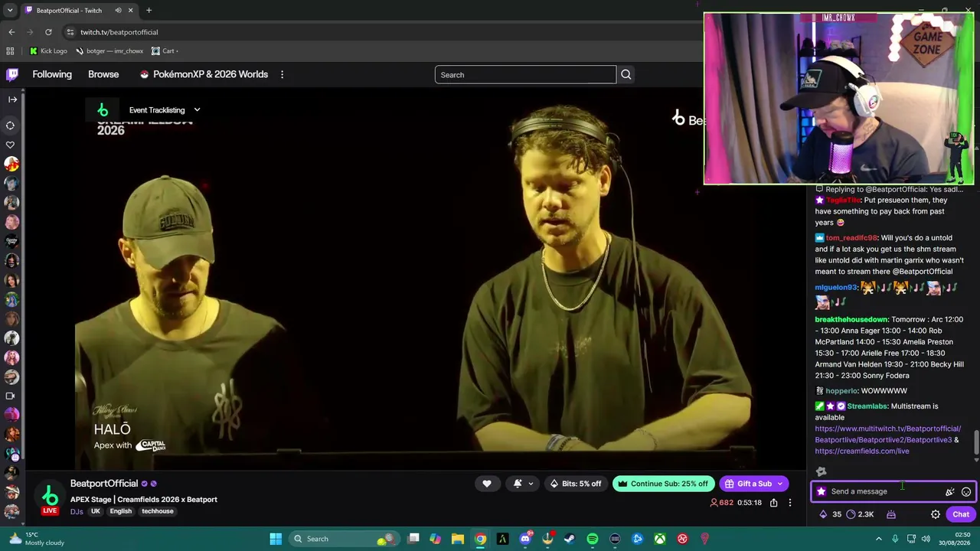The image size is (980, 551).
Task: Click the BeatportOfficial LIVE avatar
Action: click(x=50, y=497)
